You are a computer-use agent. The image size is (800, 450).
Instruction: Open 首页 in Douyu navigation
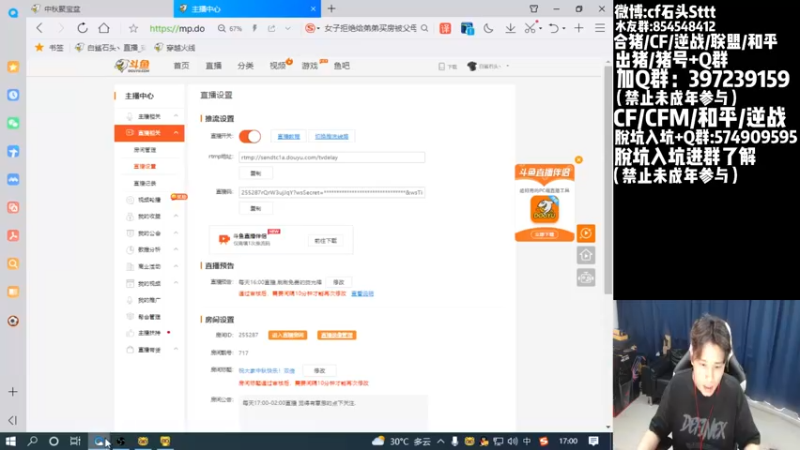(181, 66)
